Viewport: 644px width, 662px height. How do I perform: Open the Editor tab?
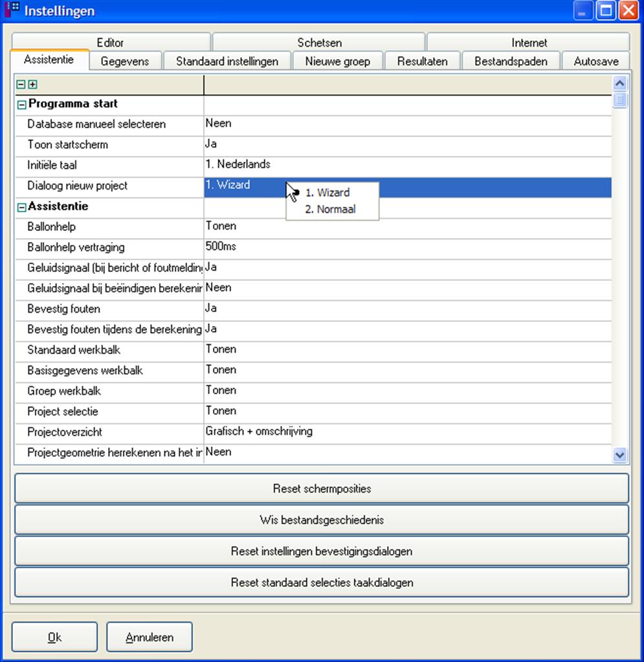click(x=111, y=42)
